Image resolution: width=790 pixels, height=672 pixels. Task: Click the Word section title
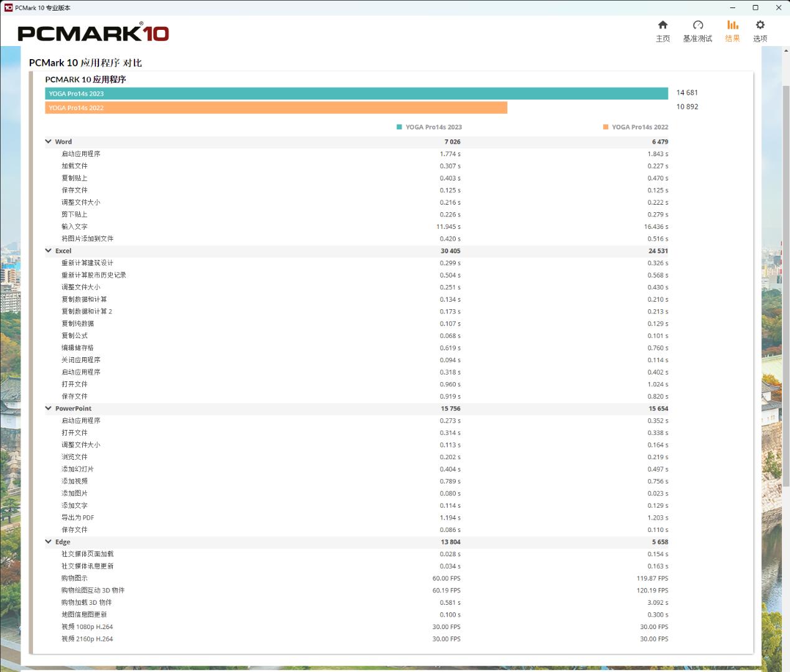pyautogui.click(x=63, y=142)
